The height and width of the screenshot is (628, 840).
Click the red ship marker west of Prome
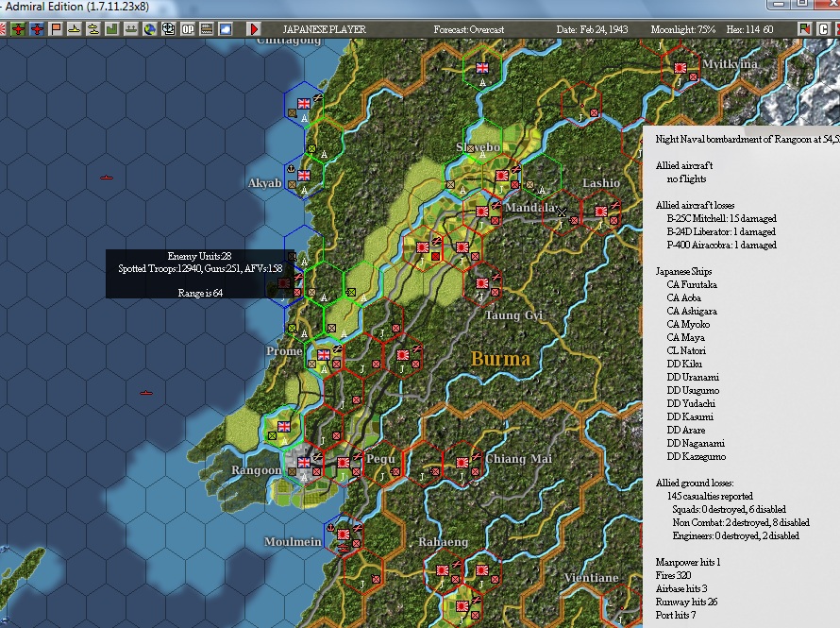click(x=145, y=393)
